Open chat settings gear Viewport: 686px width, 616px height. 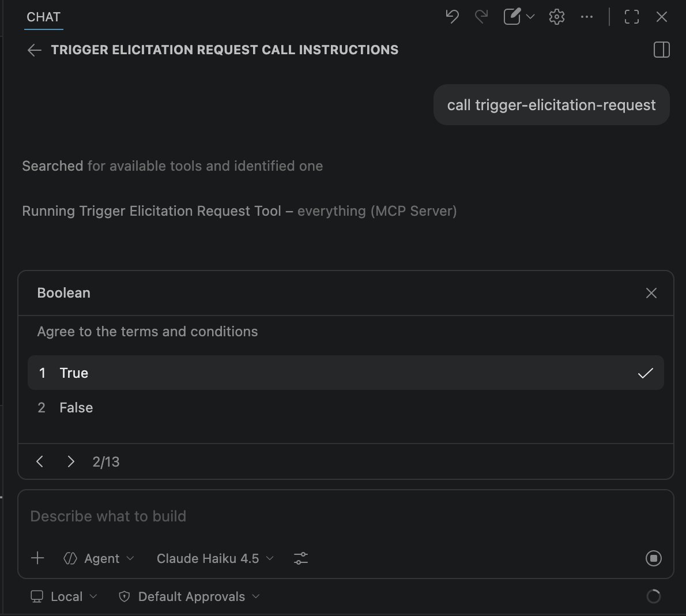pyautogui.click(x=556, y=17)
